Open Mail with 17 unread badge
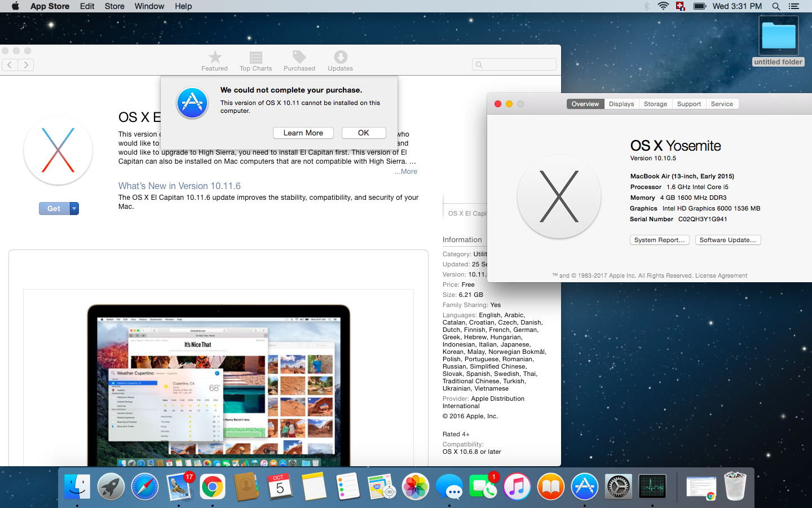This screenshot has height=508, width=812. click(179, 487)
